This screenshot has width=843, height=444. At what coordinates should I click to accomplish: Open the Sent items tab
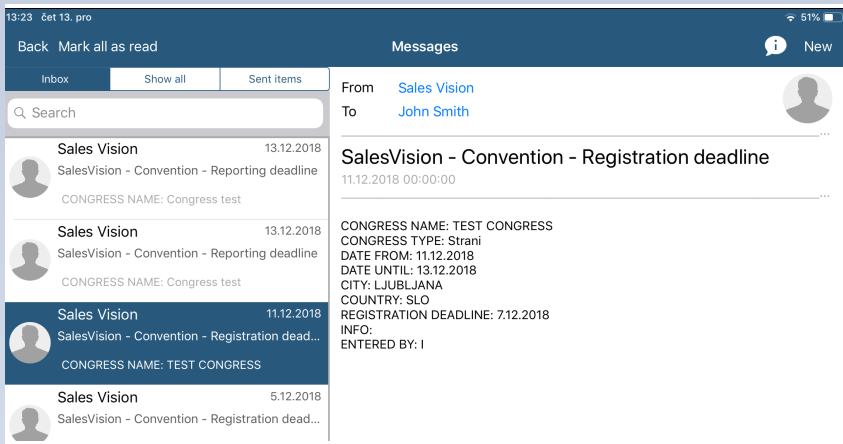click(x=274, y=79)
